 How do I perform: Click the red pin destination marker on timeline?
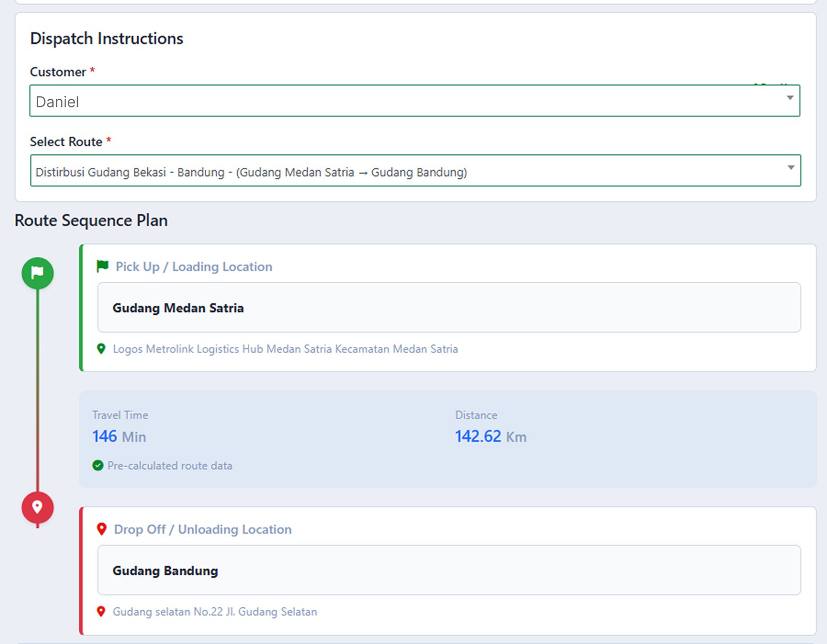(37, 507)
